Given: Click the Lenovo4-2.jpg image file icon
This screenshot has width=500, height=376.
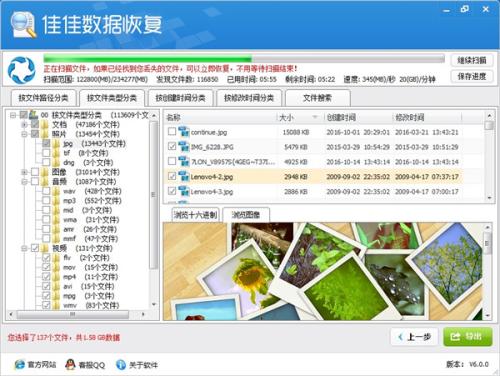Looking at the screenshot, I should 183,176.
